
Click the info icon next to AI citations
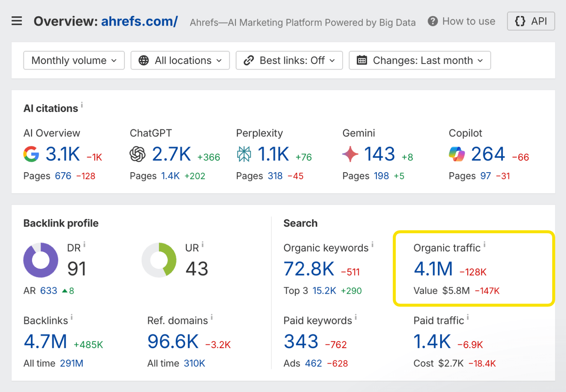(x=83, y=105)
